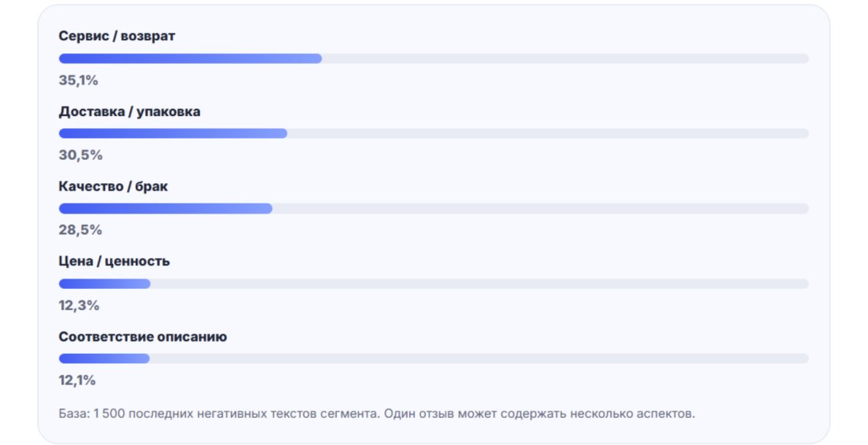Click the Качество / брак label
This screenshot has height=445, width=868.
113,187
